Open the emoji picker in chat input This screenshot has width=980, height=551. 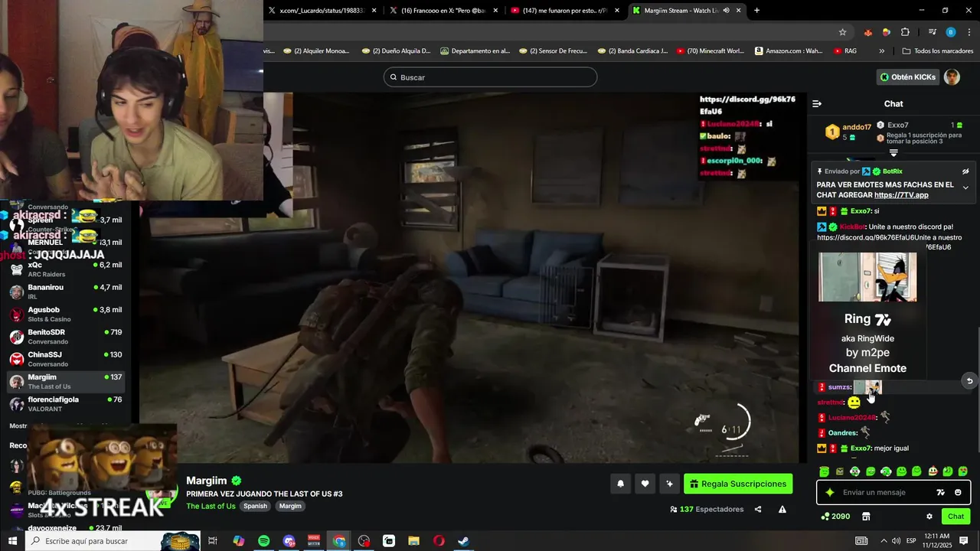tap(958, 493)
